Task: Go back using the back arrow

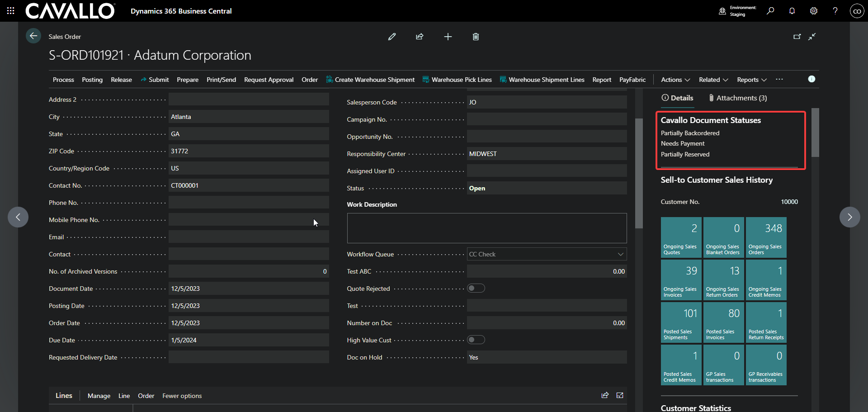Action: pos(33,36)
